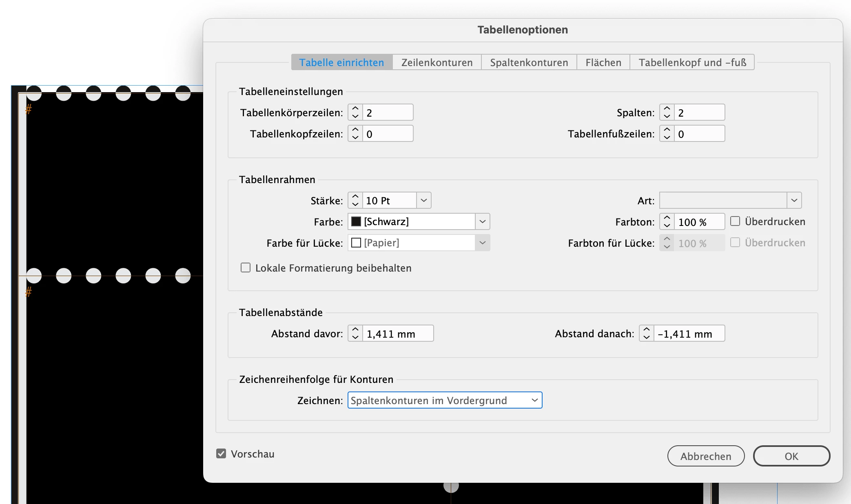The width and height of the screenshot is (851, 504).
Task: Increase Tabellenkörperzeilen with stepper up arrow
Action: coord(355,108)
